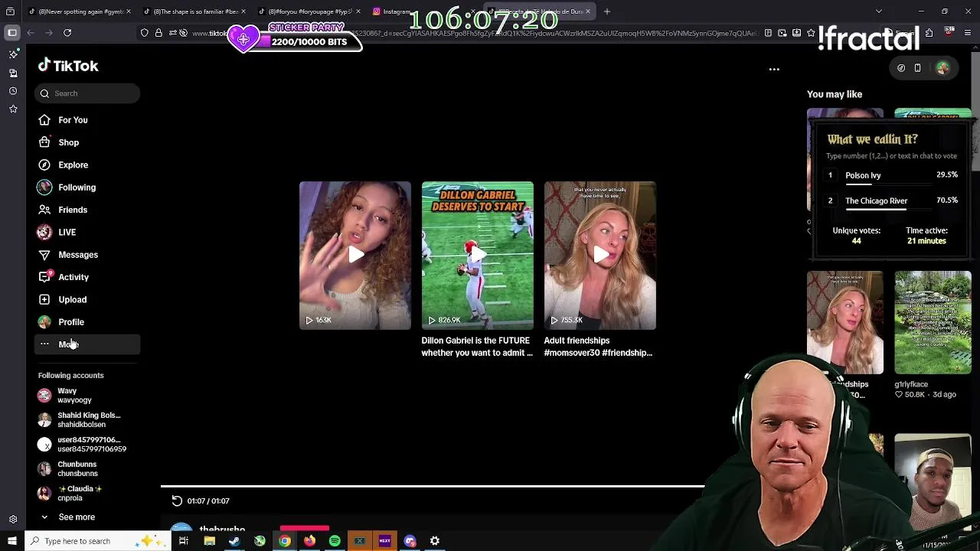Image resolution: width=980 pixels, height=551 pixels.
Task: Click the replay icon beside 01:07
Action: [x=177, y=500]
